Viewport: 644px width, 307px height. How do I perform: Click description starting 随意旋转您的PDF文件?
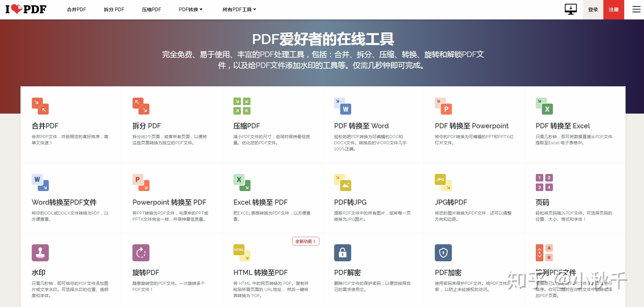click(169, 286)
